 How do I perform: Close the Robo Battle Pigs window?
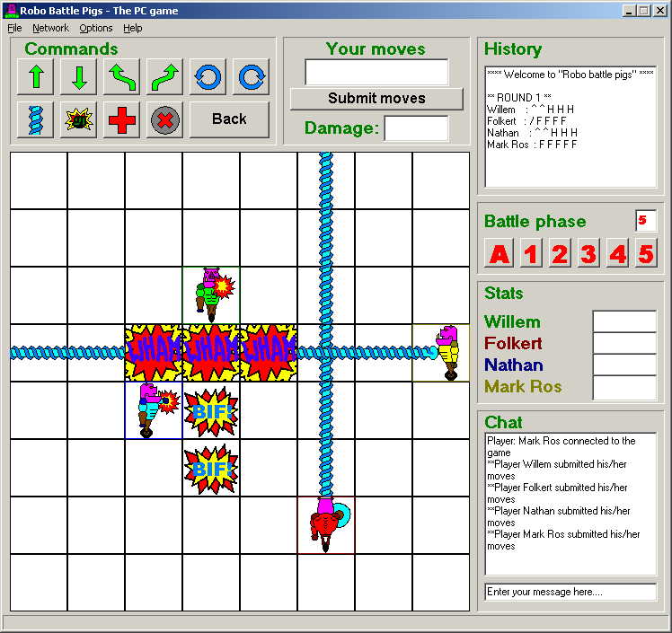pos(659,11)
